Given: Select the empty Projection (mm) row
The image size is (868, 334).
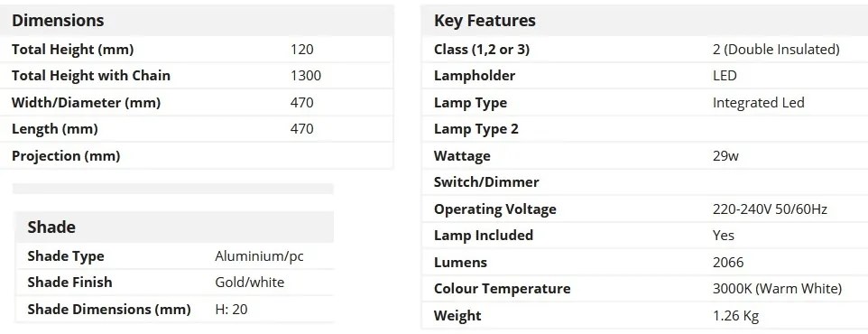Looking at the screenshot, I should pos(202,155).
